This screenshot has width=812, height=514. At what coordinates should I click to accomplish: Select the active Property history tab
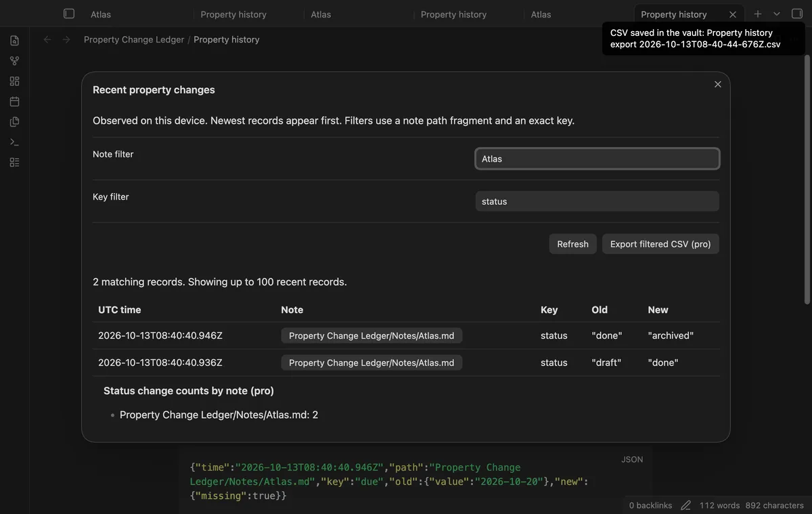tap(674, 14)
